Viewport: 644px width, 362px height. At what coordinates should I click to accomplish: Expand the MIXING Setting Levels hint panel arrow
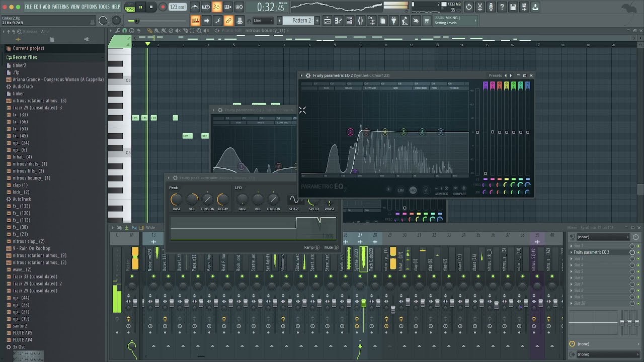[475, 21]
